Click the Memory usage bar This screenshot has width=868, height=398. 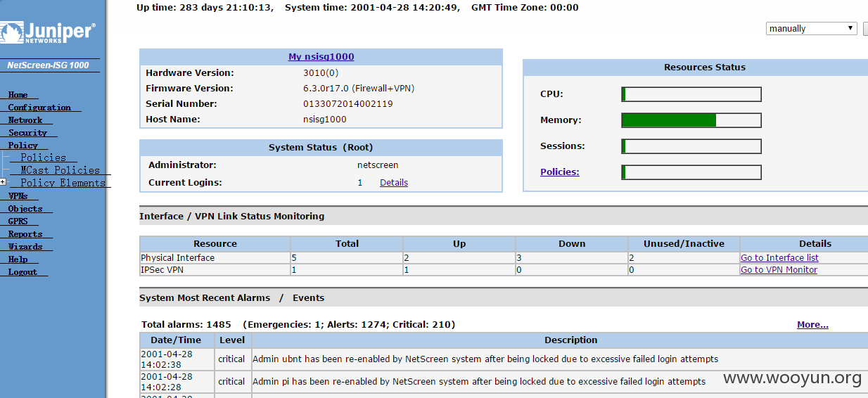(691, 120)
